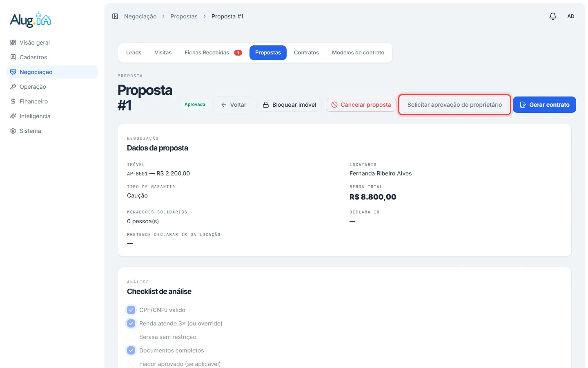Open Cadastros in the sidebar
The width and height of the screenshot is (588, 368).
(x=52, y=57)
